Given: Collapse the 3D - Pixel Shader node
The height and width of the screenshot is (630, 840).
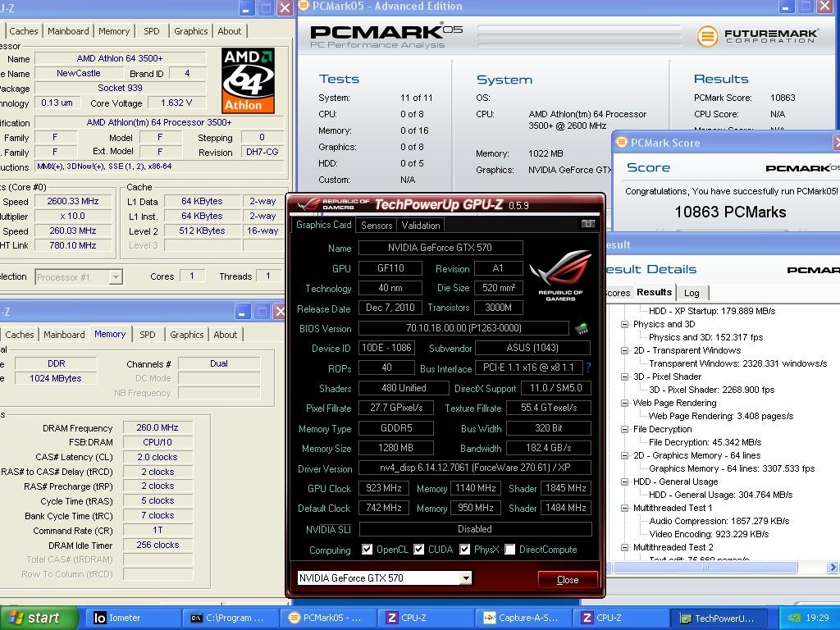Looking at the screenshot, I should (624, 377).
